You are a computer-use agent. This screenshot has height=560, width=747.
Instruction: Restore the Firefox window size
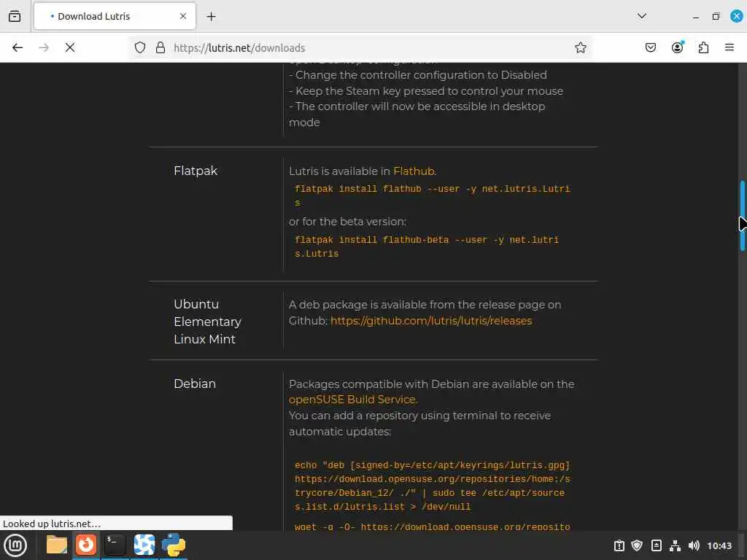point(716,17)
